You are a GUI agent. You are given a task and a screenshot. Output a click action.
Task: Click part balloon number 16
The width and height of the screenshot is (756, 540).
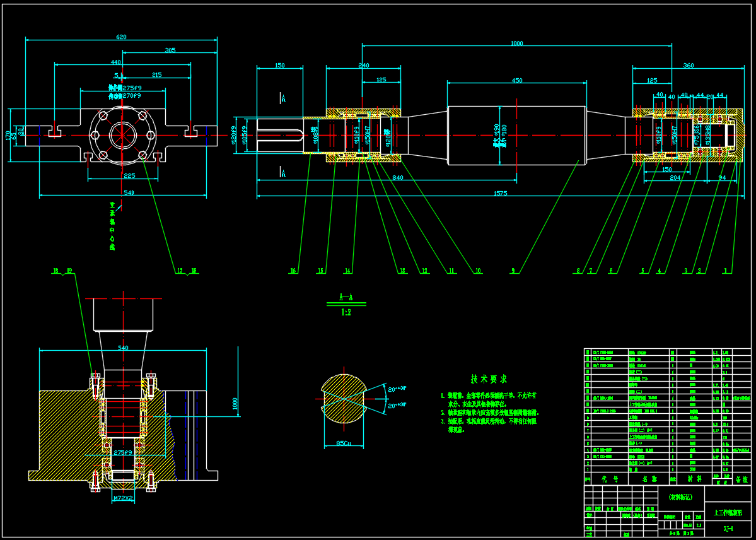point(293,271)
